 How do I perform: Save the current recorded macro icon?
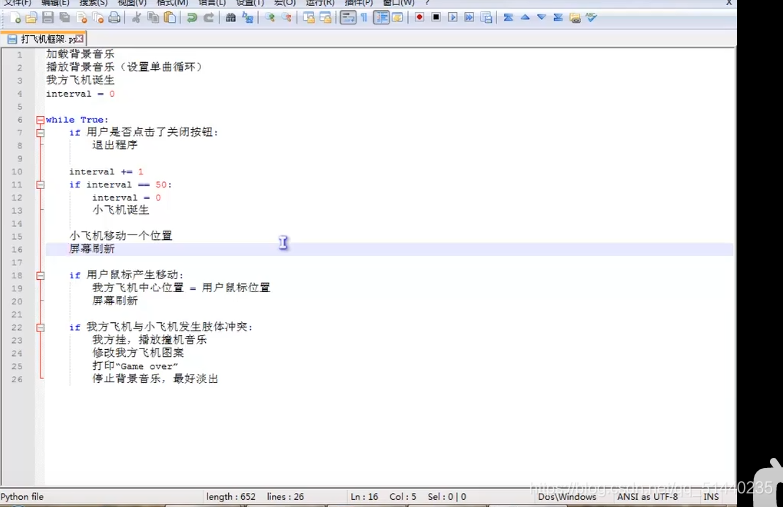486,17
